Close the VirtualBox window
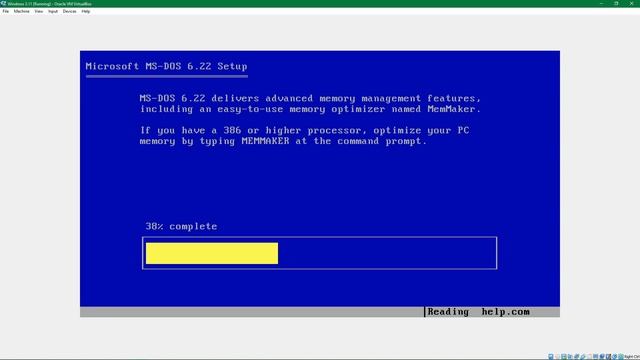This screenshot has height=360, width=640. [631, 3]
